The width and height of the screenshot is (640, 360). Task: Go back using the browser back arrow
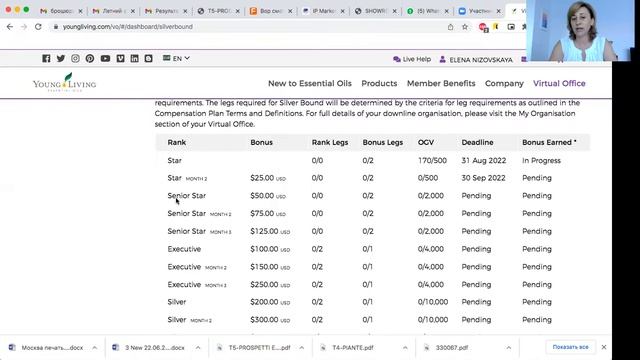[10, 27]
